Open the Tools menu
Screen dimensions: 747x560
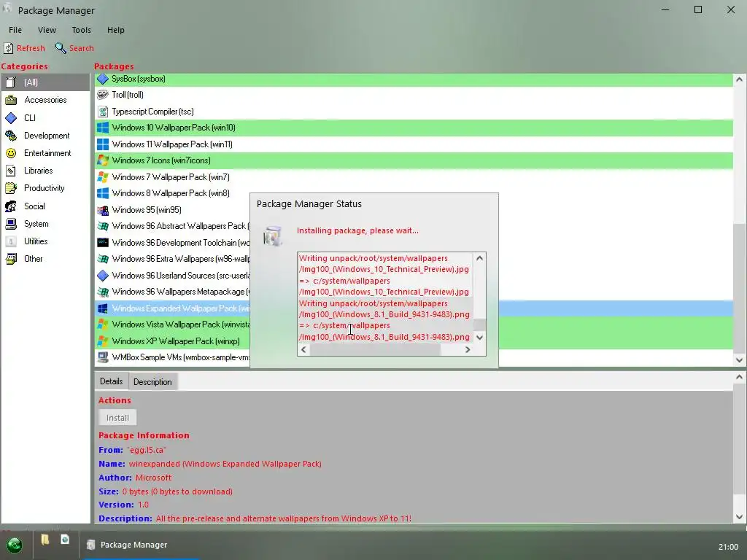pyautogui.click(x=82, y=30)
